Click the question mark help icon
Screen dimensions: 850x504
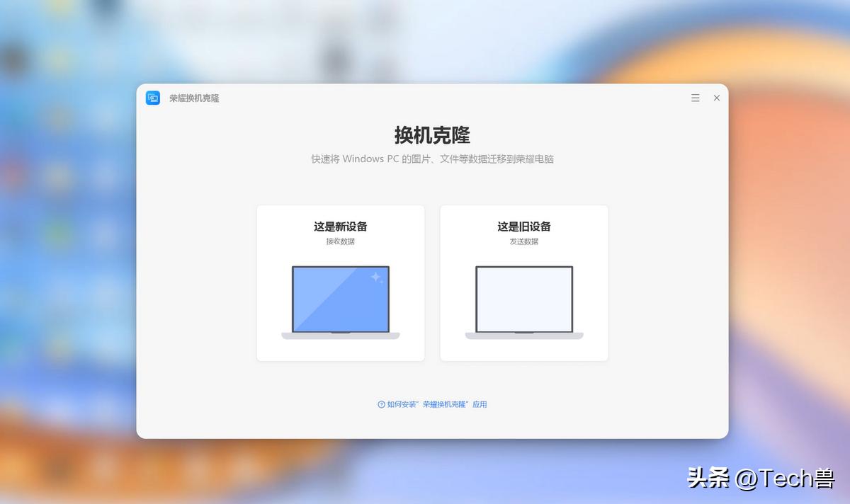point(380,403)
